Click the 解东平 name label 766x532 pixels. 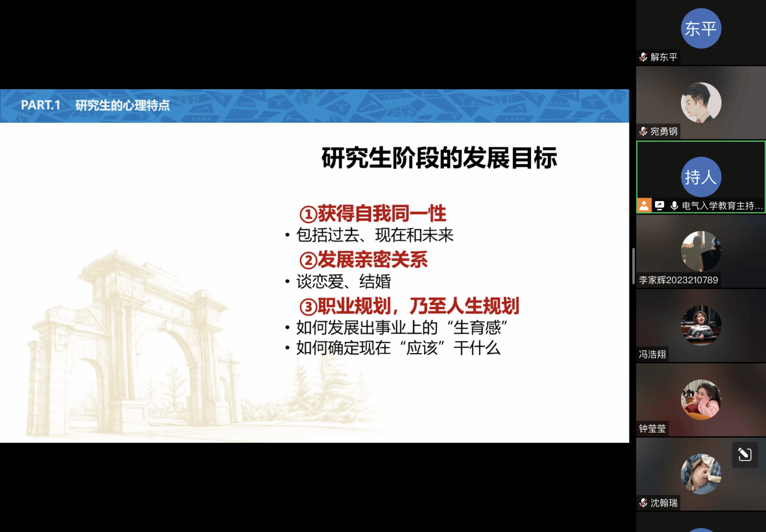click(664, 57)
